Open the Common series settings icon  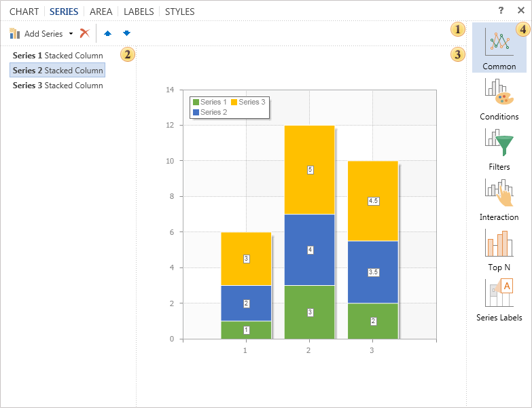pyautogui.click(x=499, y=43)
